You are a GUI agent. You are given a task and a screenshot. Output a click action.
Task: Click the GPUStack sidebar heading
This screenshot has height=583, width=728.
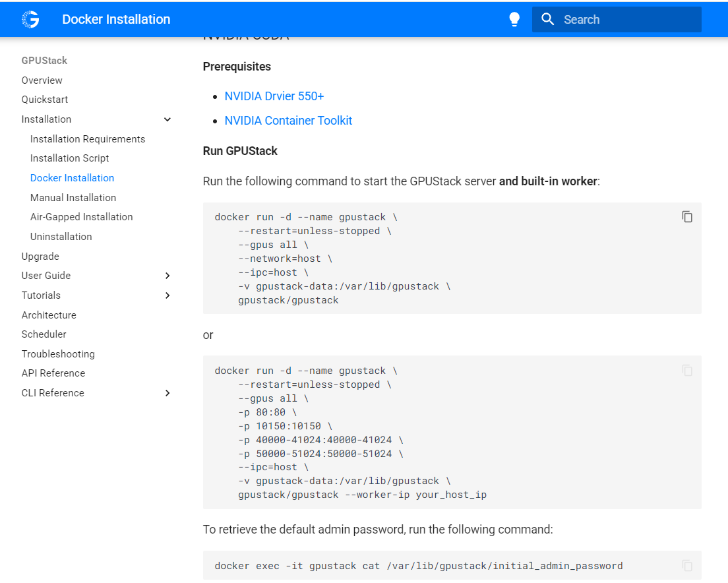tap(44, 61)
